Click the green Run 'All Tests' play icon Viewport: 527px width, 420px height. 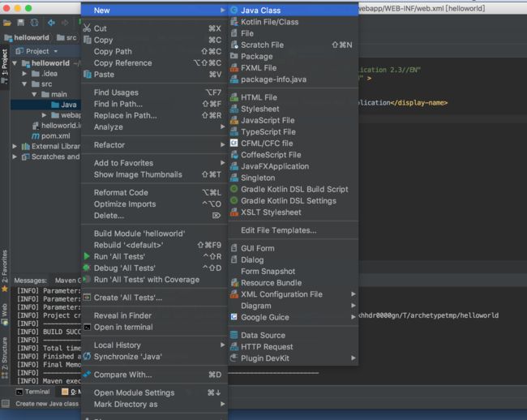87,256
